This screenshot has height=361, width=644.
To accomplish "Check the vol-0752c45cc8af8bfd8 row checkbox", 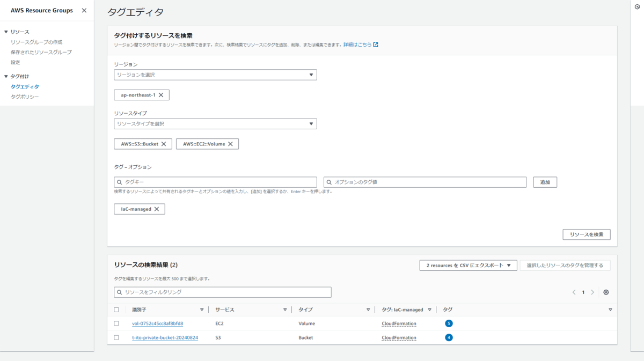I will point(116,323).
